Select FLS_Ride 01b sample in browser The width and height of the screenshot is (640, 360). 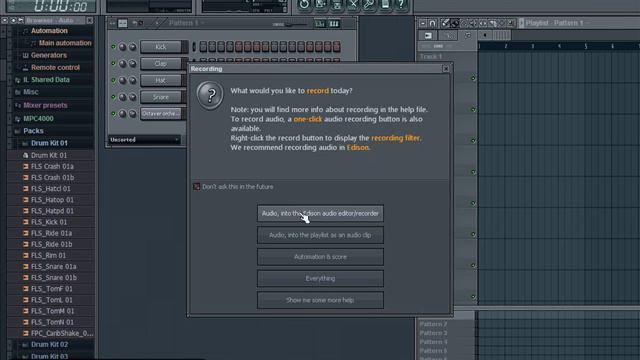tap(51, 244)
